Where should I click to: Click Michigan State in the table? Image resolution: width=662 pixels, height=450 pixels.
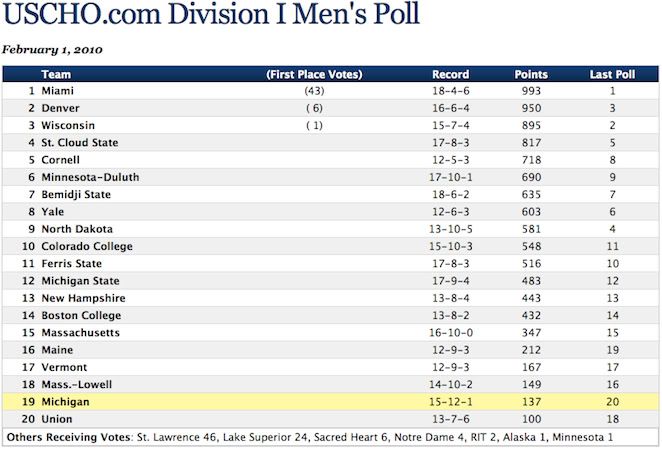(x=80, y=281)
